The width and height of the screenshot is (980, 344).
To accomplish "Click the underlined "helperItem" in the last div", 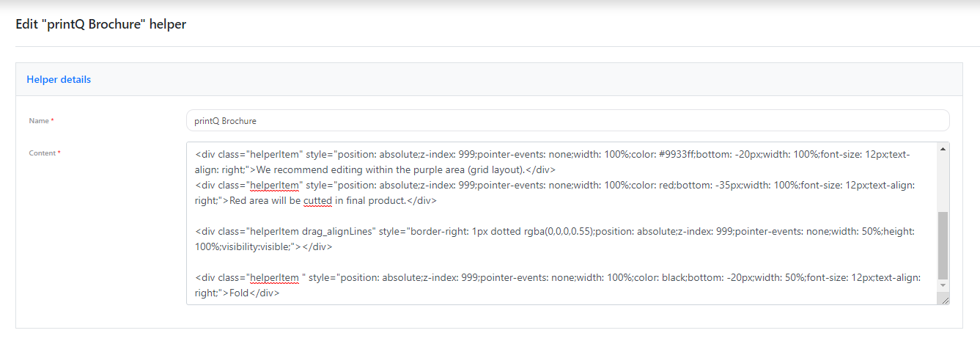I will click(274, 277).
